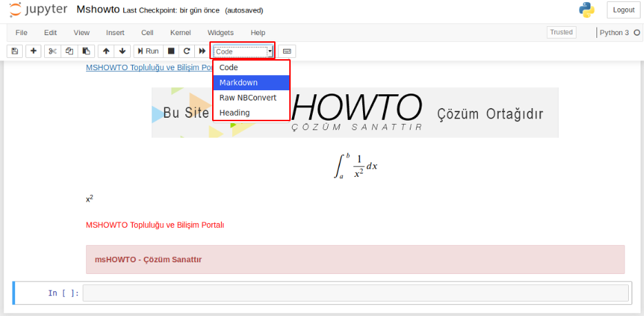Click the msHOWTO - Çözüm Sanattır alert box

[x=355, y=260]
